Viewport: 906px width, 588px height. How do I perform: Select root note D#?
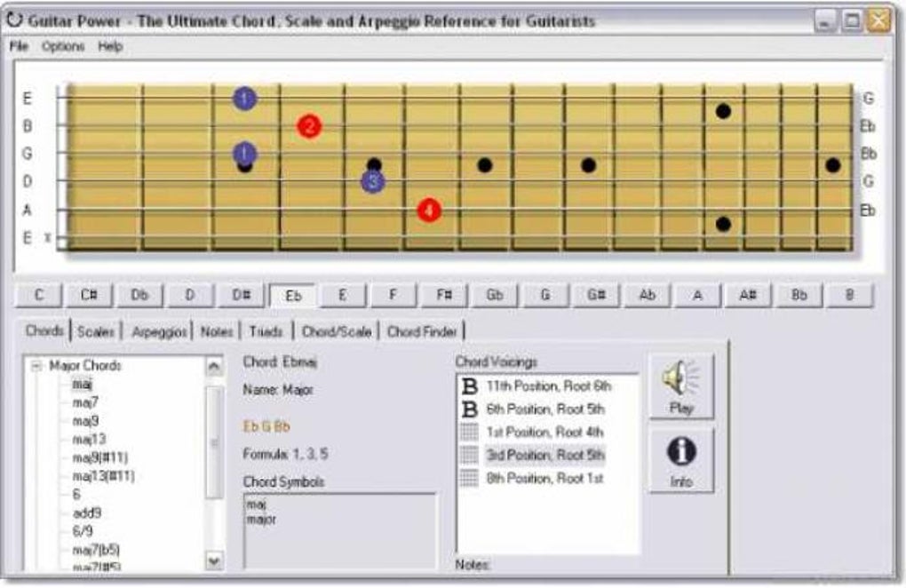(241, 295)
